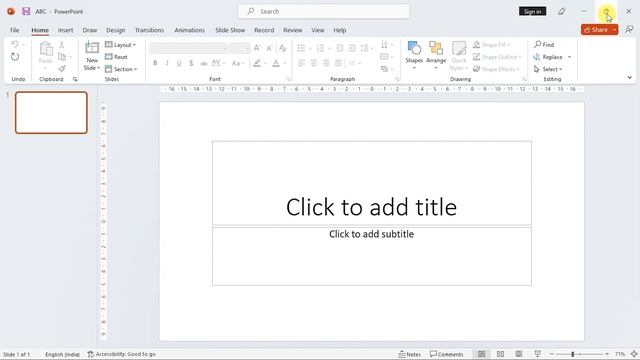Screen dimensions: 640x360
Task: Switch to the Insert tab
Action: click(65, 30)
